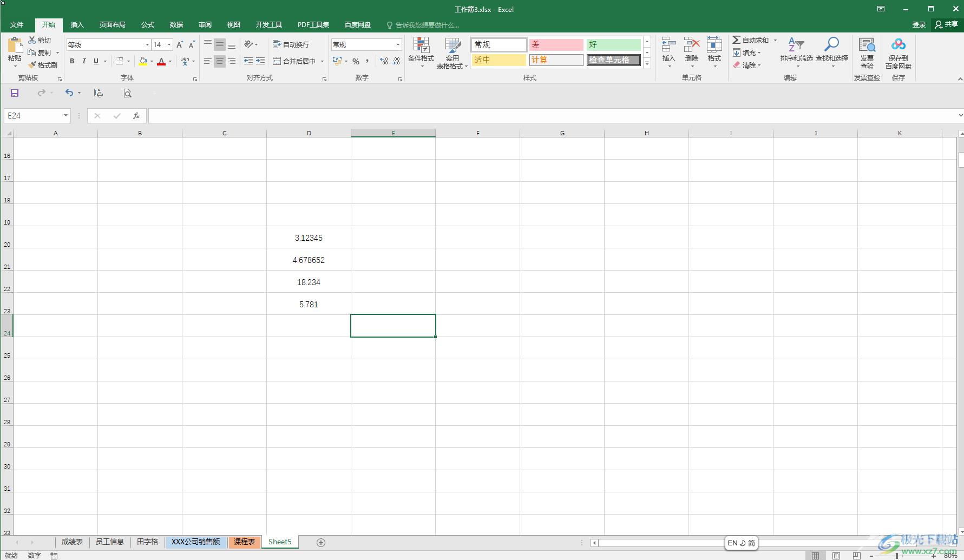Toggle bold formatting
This screenshot has width=964, height=560.
click(x=72, y=61)
